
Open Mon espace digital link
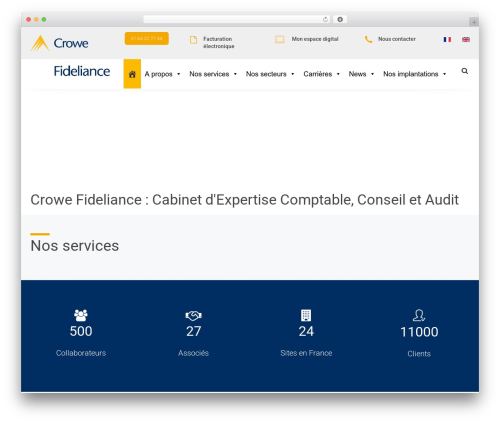click(x=315, y=39)
